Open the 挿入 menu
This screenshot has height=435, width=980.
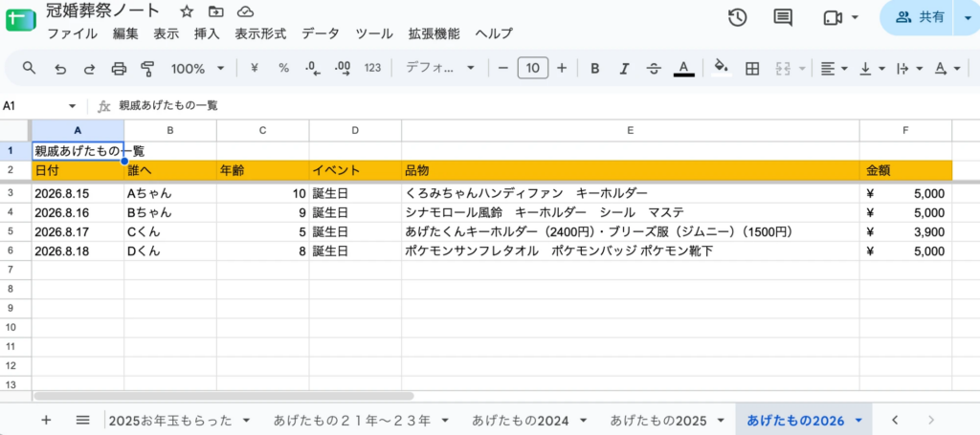tap(207, 33)
